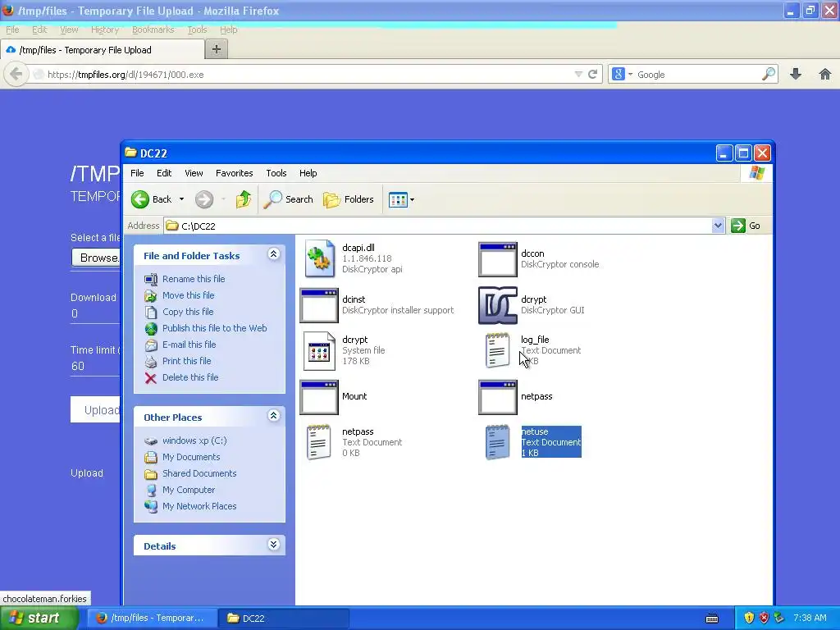Image resolution: width=840 pixels, height=630 pixels.
Task: Click the Upload button on webpage
Action: [96, 410]
